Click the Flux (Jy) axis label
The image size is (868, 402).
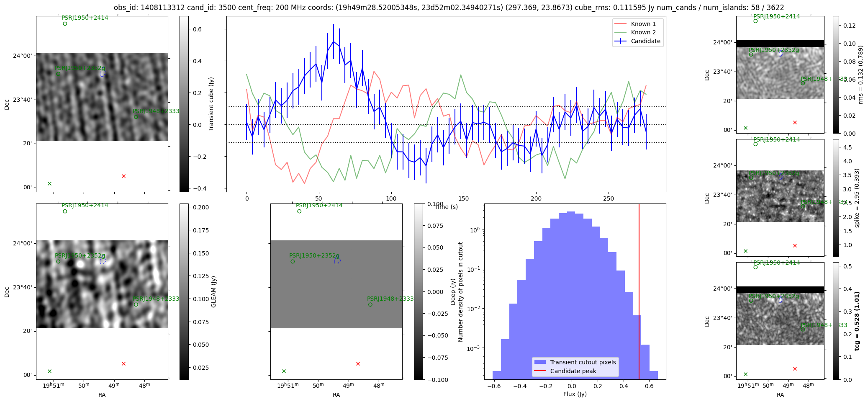[x=575, y=394]
